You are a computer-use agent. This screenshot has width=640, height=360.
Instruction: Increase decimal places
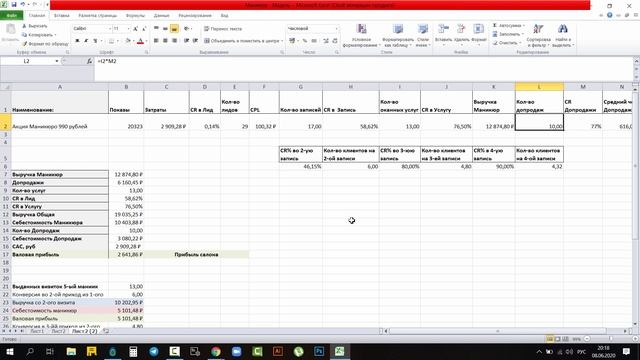pos(326,41)
